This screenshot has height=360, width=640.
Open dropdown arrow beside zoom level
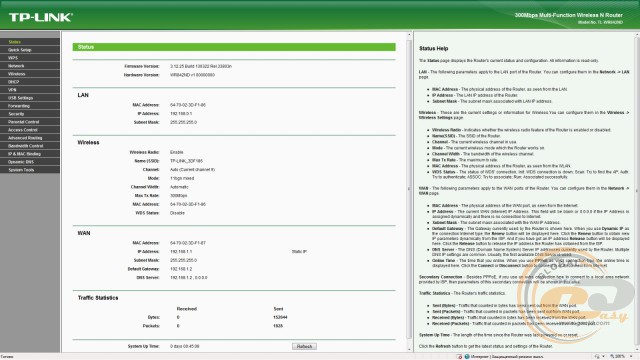tap(631, 356)
